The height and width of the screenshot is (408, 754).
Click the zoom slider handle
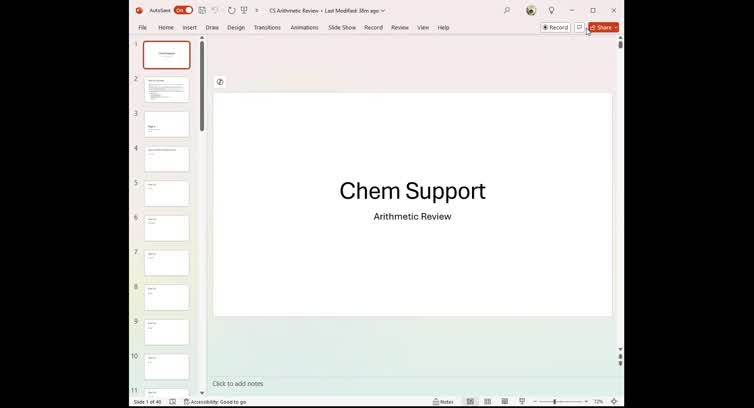point(554,401)
